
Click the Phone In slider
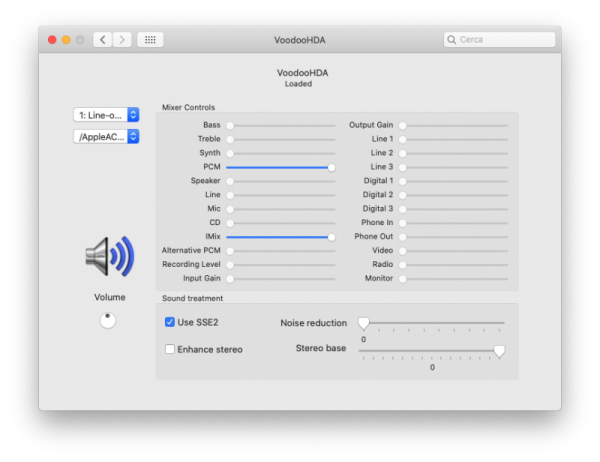click(x=453, y=223)
